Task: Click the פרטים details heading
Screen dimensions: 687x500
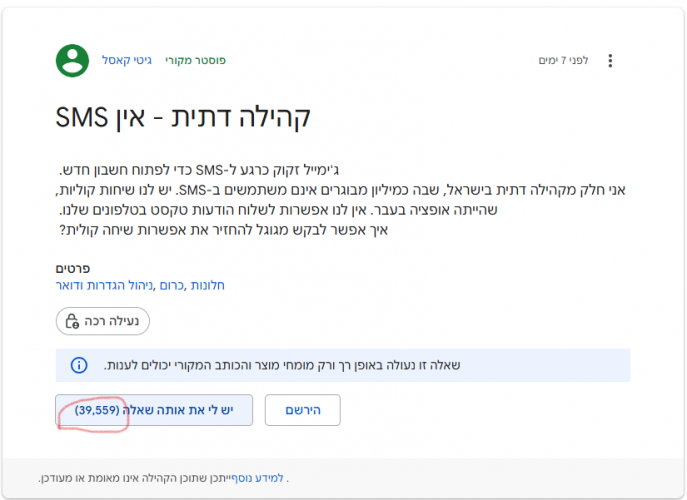Action: pyautogui.click(x=73, y=268)
